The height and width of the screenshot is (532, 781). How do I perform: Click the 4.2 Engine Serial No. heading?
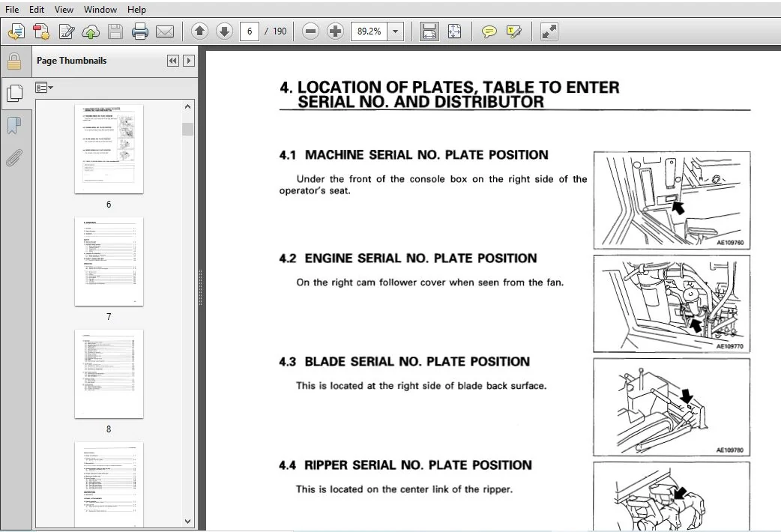point(408,258)
